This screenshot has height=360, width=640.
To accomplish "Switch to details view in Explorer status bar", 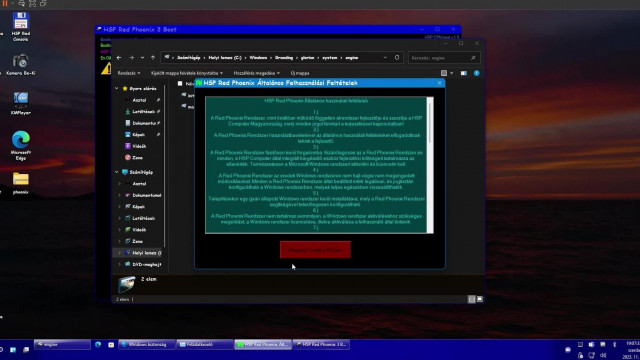I will [471, 299].
